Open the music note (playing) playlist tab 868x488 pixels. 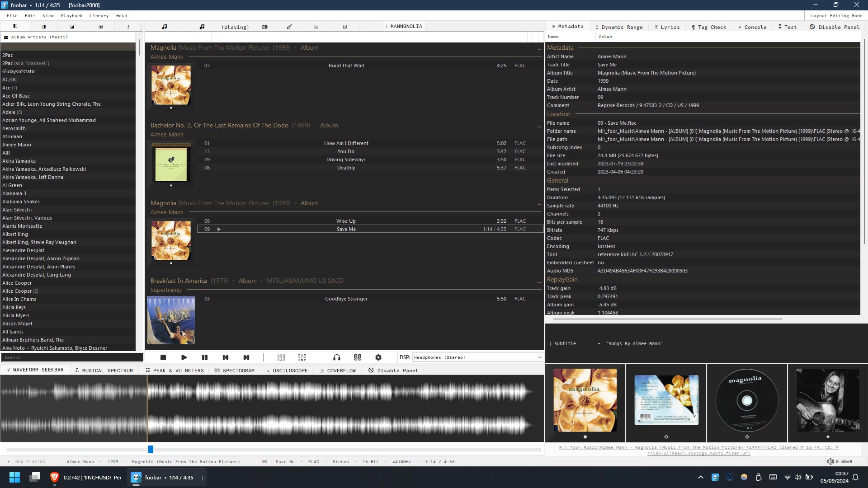coord(225,27)
